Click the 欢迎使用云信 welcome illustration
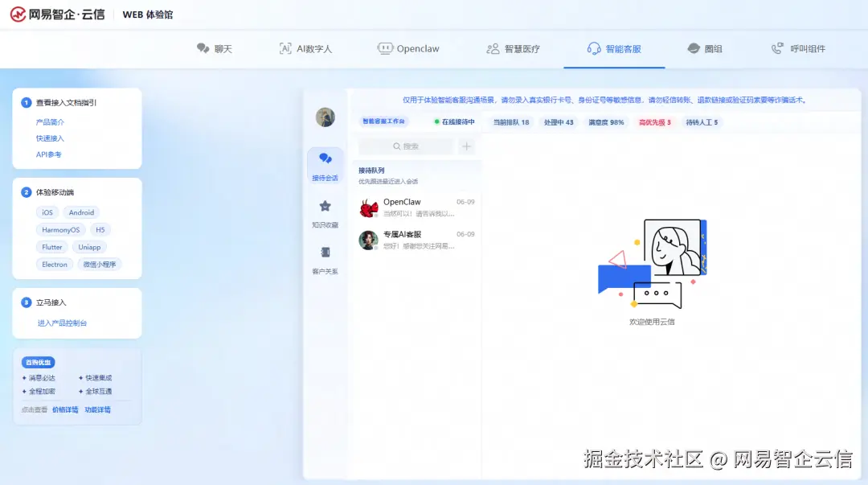868x485 pixels. click(652, 264)
